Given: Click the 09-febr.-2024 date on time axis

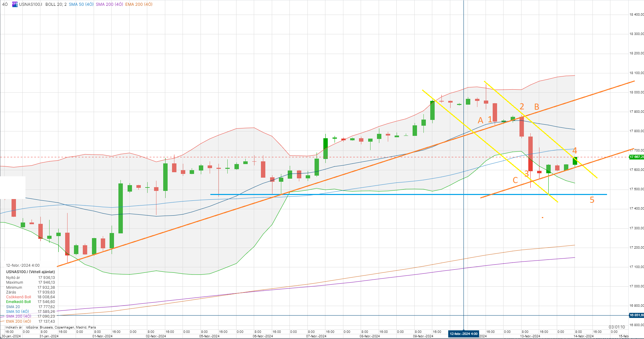Looking at the screenshot, I should coord(423,336).
